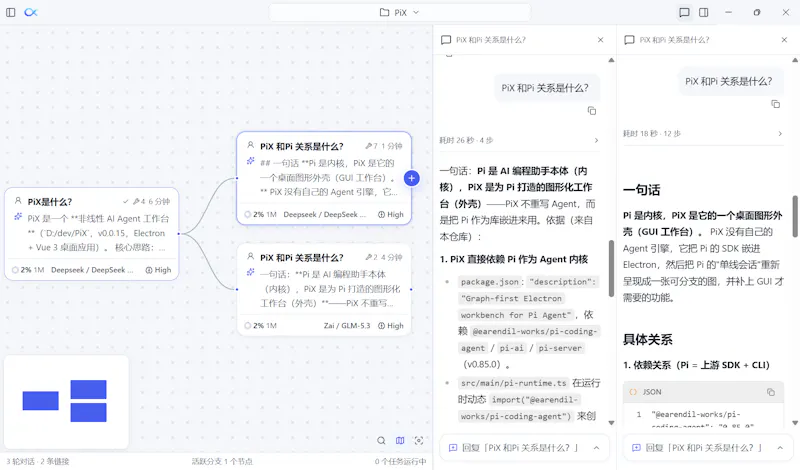Click wrench tool count 7 on selected node
Image resolution: width=800 pixels, height=470 pixels.
pyautogui.click(x=371, y=146)
